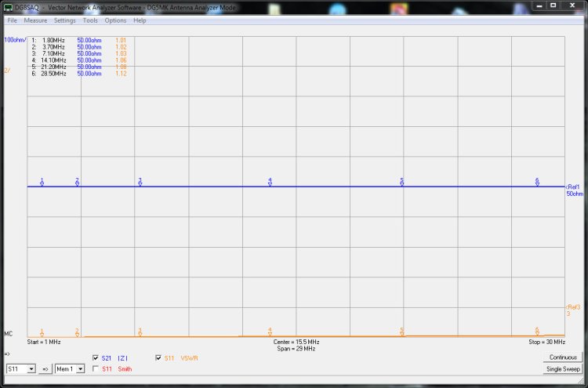
Task: Start a Continuous sweep
Action: click(563, 357)
